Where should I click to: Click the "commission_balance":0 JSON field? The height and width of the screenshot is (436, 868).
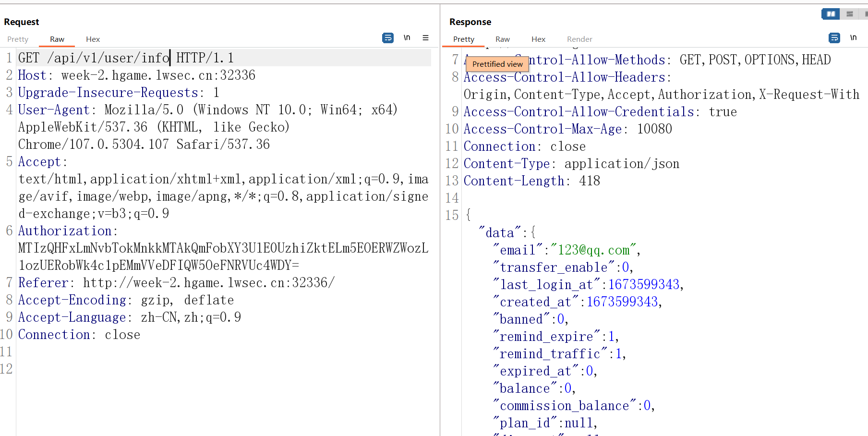(572, 406)
